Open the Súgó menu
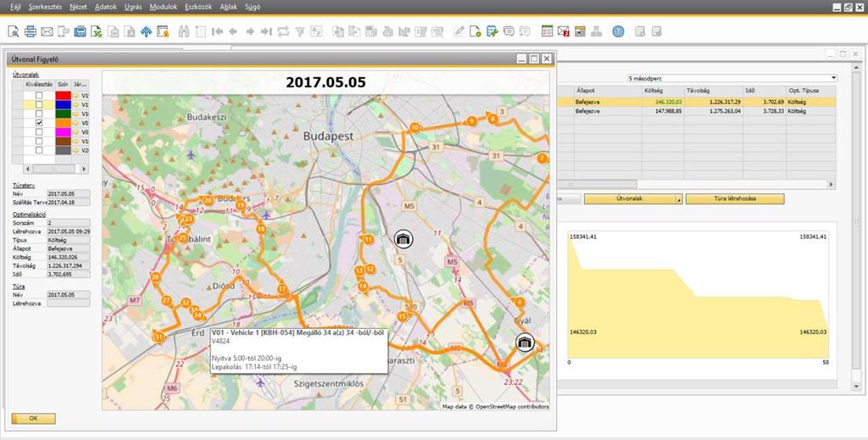868x440 pixels. (253, 7)
